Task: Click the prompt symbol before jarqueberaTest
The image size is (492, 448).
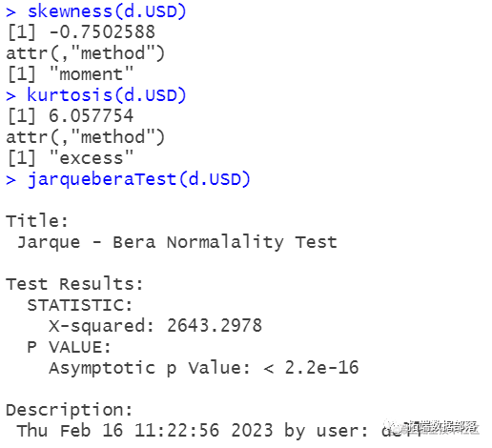Action: [10, 180]
